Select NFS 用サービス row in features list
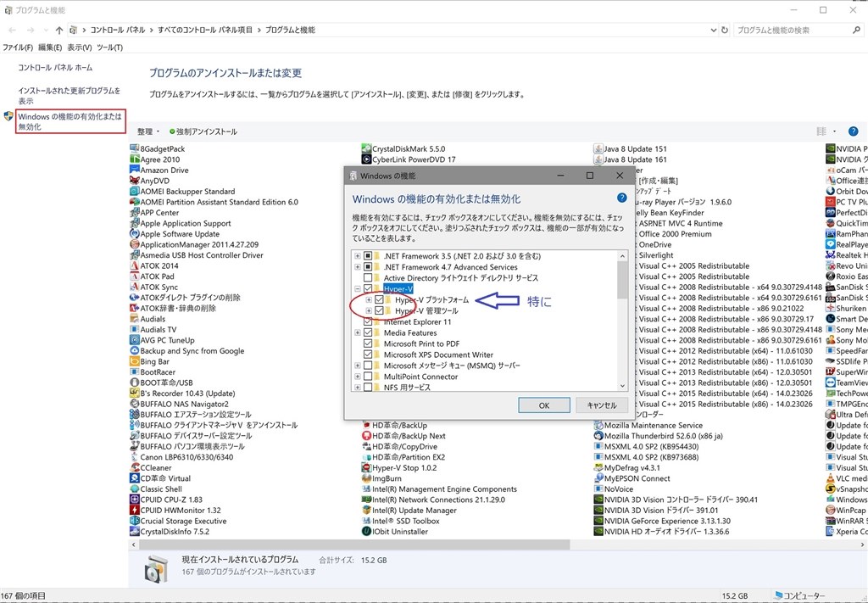868x603 pixels. [x=407, y=387]
